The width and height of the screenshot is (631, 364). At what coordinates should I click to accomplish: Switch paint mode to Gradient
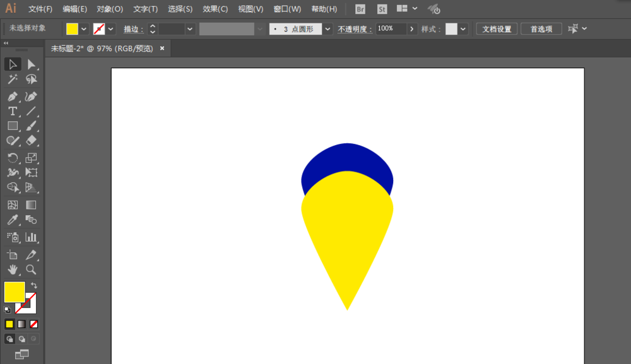pos(21,324)
